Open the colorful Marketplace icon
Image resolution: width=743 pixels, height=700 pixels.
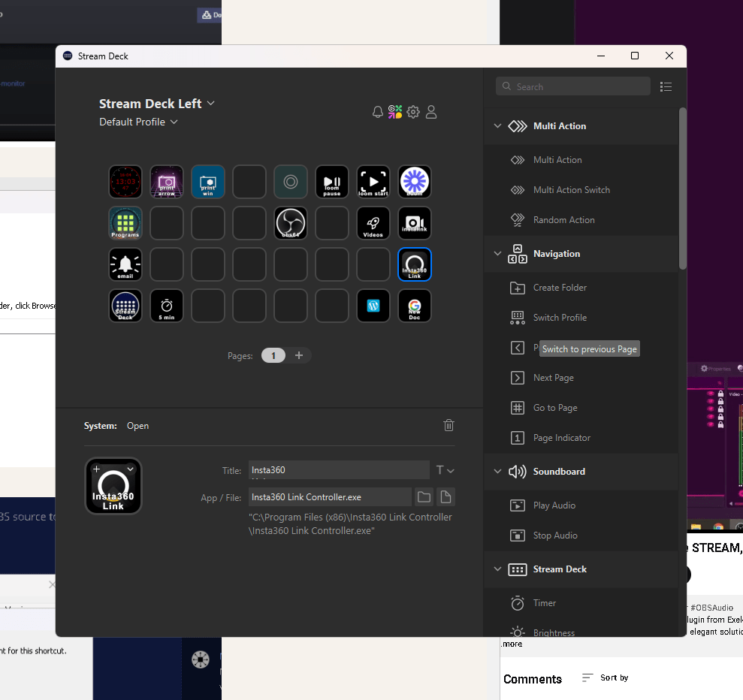point(395,112)
